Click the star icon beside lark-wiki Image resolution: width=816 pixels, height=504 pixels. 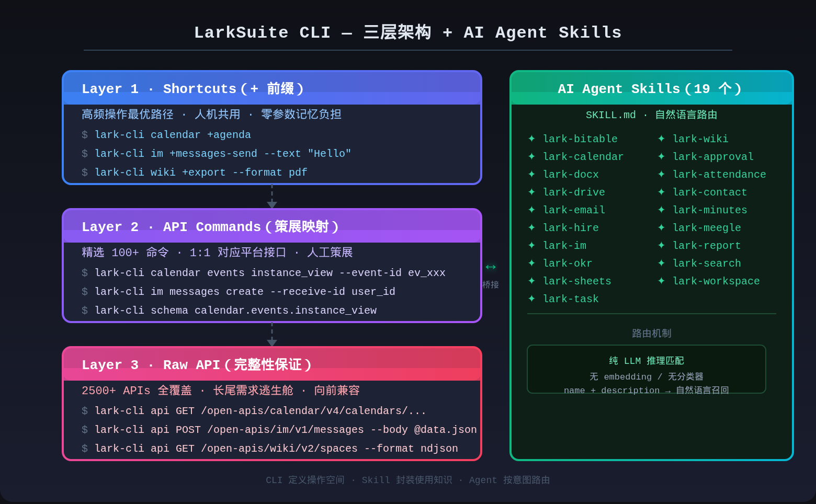point(661,139)
